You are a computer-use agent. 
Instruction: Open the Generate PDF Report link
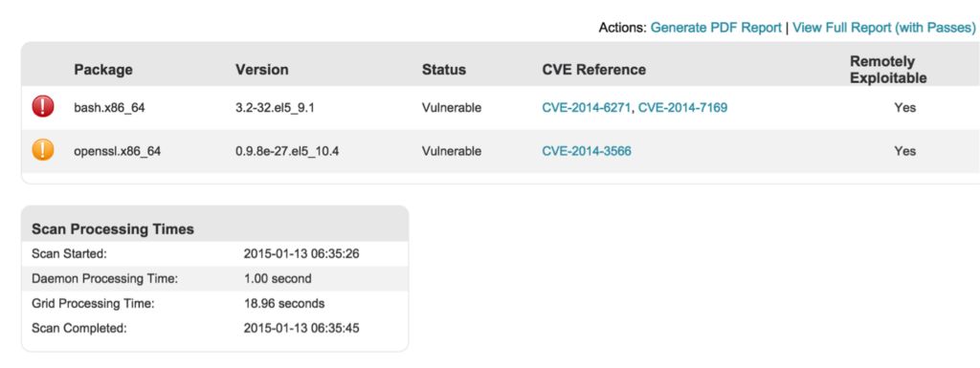click(716, 28)
